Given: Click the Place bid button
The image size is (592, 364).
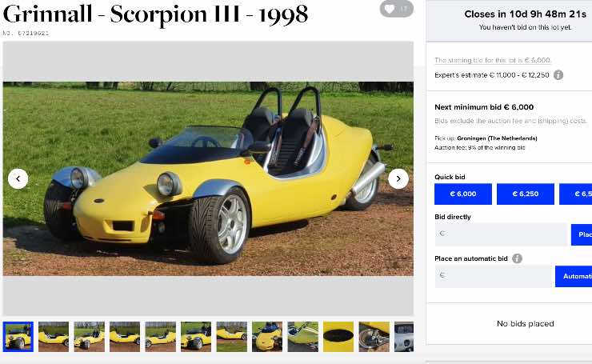Looking at the screenshot, I should 582,234.
